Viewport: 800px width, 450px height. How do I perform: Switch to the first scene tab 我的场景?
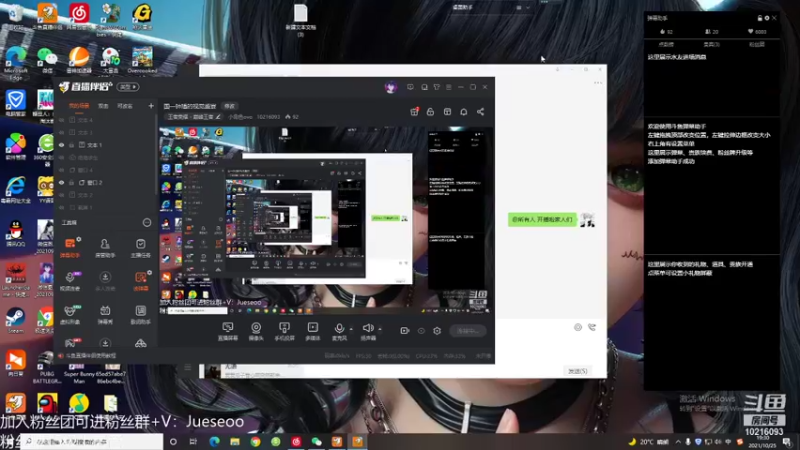click(x=79, y=106)
